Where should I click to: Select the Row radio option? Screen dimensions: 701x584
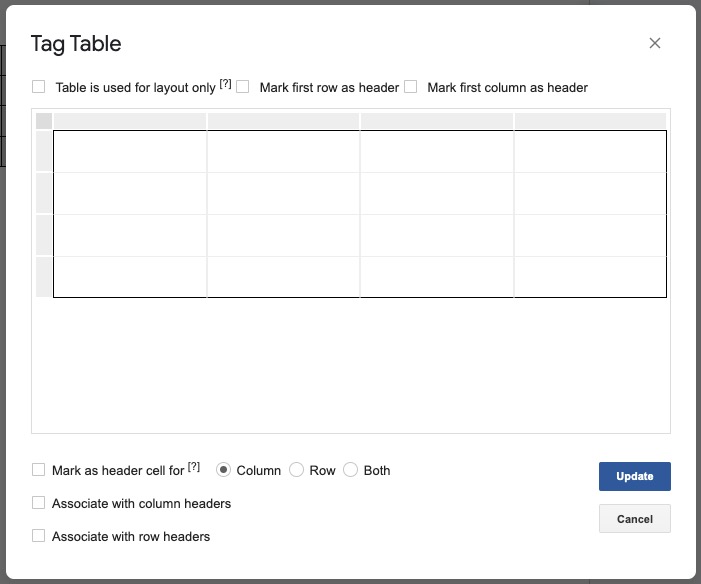point(296,470)
